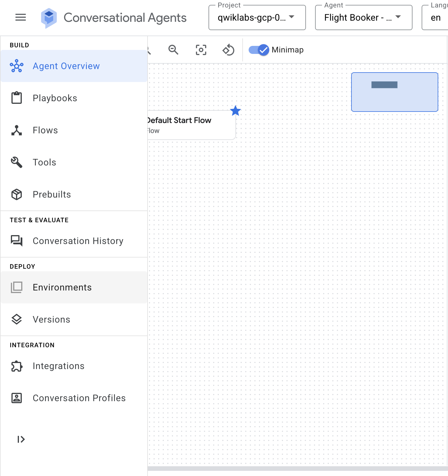The image size is (448, 476).
Task: Open Tools from the sidebar
Action: pos(74,162)
